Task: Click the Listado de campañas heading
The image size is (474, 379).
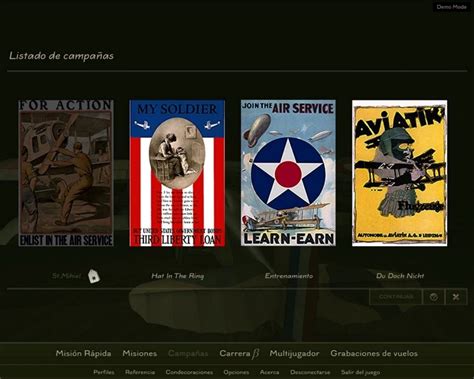Action: [x=61, y=56]
